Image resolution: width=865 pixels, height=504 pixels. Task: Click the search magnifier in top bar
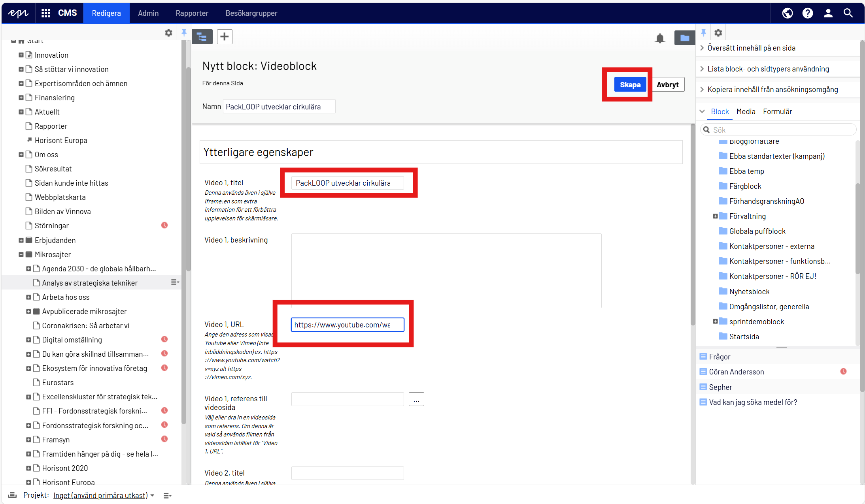click(x=848, y=13)
